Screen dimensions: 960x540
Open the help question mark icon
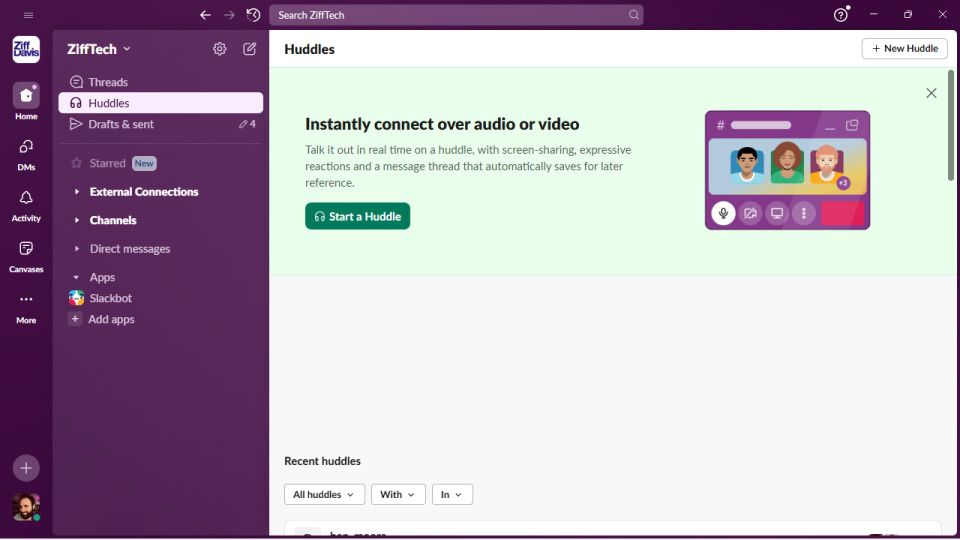(841, 15)
